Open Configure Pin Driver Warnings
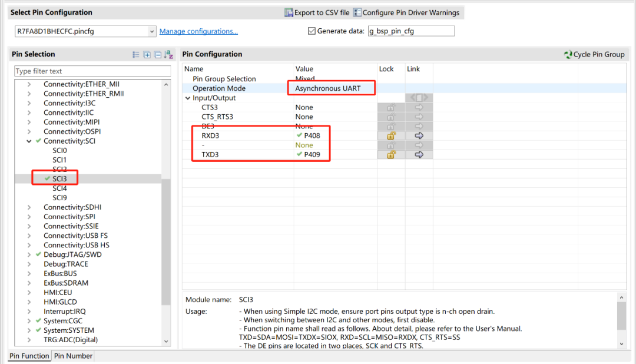 406,12
